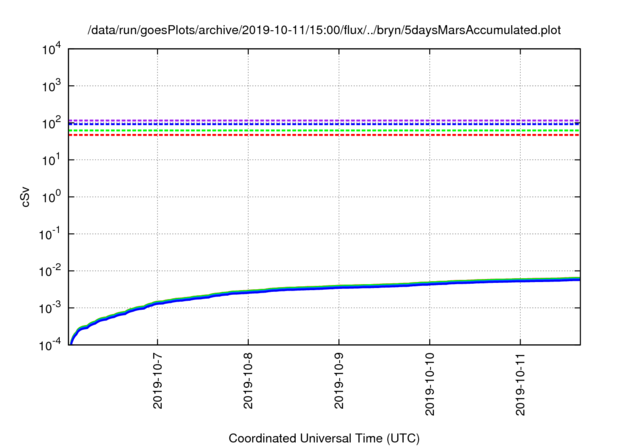Click the 10^3 y-axis tick label
The image size is (640, 448).
[x=51, y=86]
